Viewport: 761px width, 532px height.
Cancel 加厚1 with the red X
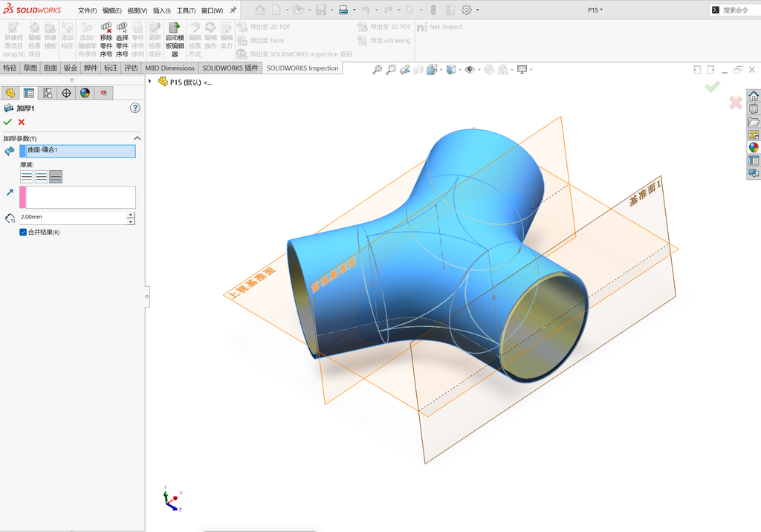point(22,122)
